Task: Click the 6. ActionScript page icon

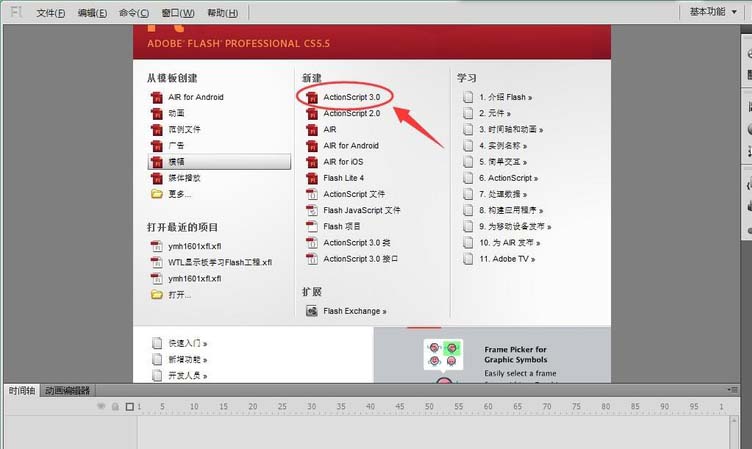Action: point(468,178)
